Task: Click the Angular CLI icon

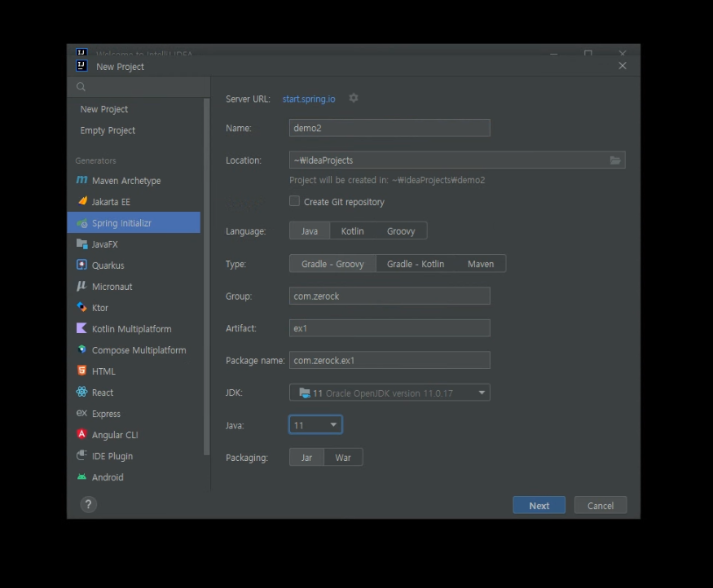Action: (x=81, y=434)
